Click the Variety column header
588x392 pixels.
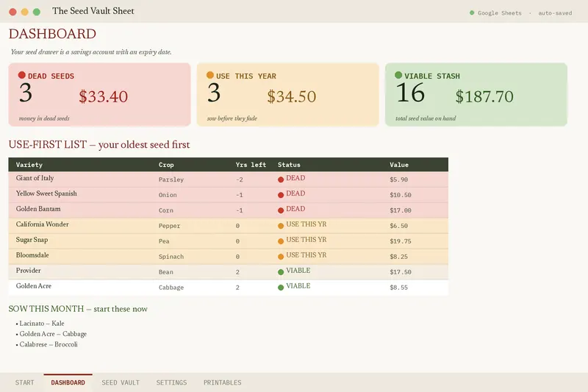29,165
